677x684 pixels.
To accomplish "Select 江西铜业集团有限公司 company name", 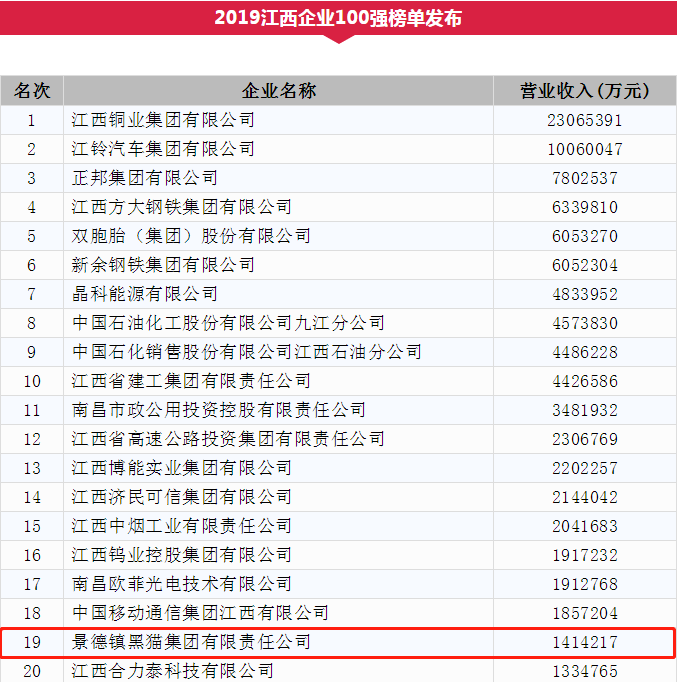I will (x=163, y=120).
